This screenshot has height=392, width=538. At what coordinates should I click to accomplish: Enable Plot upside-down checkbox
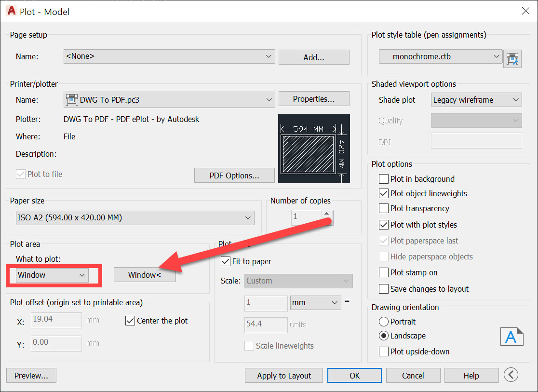[384, 351]
